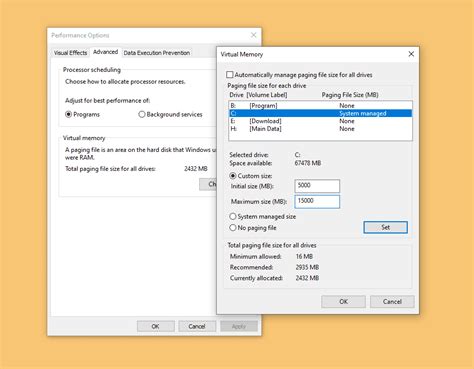Close the Performance Options window
474x369 pixels.
pos(254,35)
